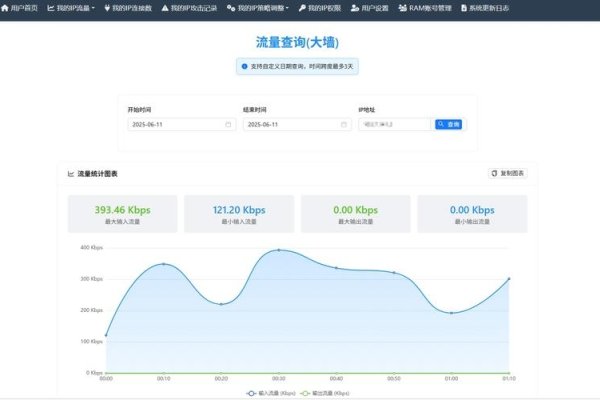This screenshot has width=600, height=400.
Task: Open calendar picker icon in 结束时间 field
Action: (344, 124)
